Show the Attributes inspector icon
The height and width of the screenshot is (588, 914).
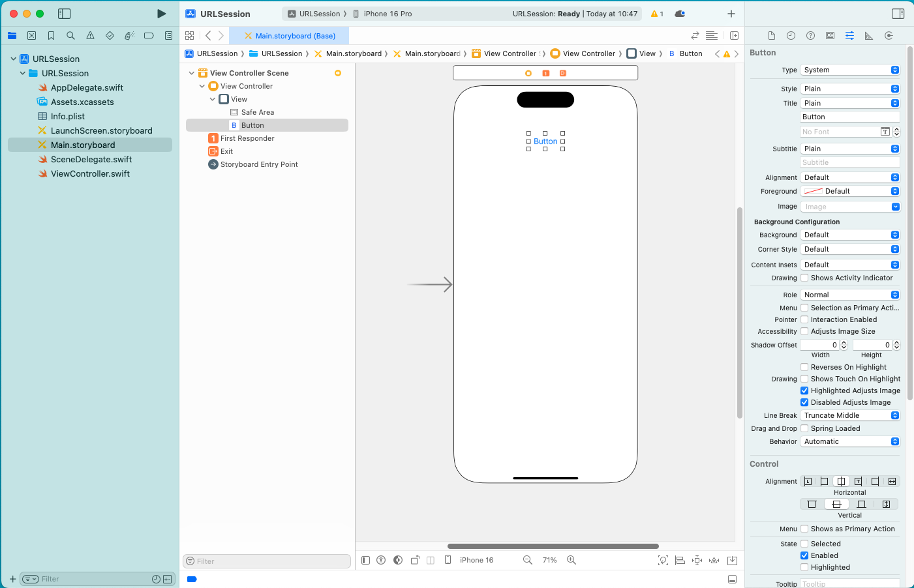849,36
